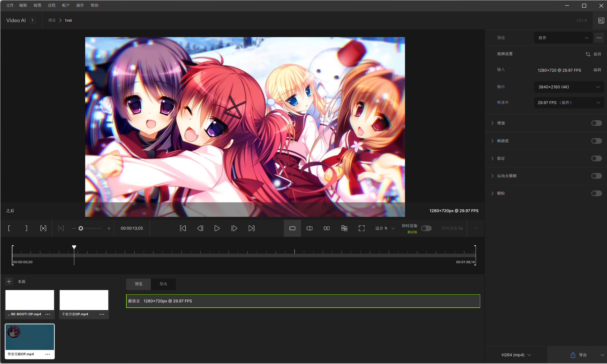This screenshot has width=607, height=364.
Task: Open the 编辑 menu
Action: point(23,5)
